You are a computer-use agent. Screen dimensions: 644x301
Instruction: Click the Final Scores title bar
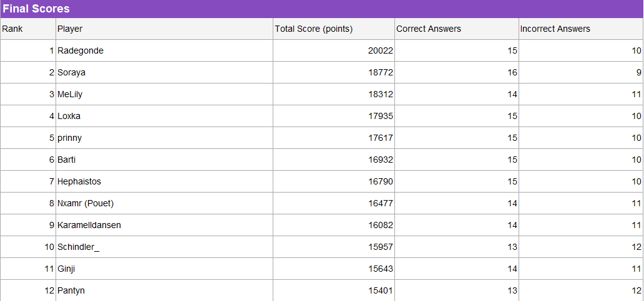tap(322, 9)
